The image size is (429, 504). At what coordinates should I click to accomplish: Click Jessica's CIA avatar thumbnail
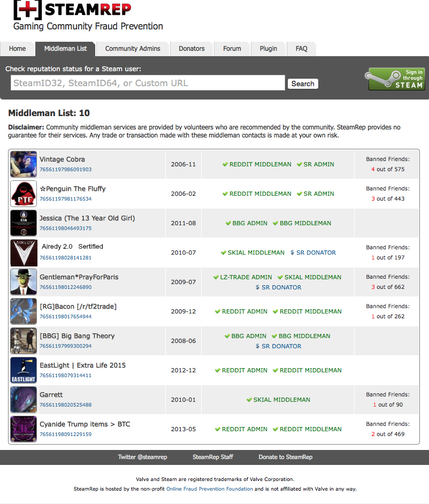click(x=24, y=223)
